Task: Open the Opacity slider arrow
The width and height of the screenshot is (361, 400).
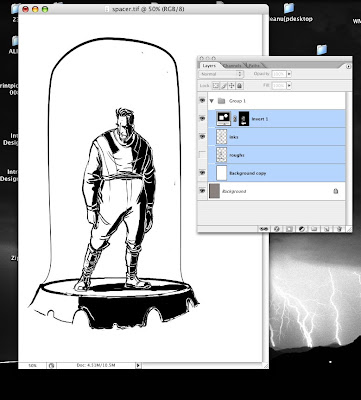Action: click(289, 74)
